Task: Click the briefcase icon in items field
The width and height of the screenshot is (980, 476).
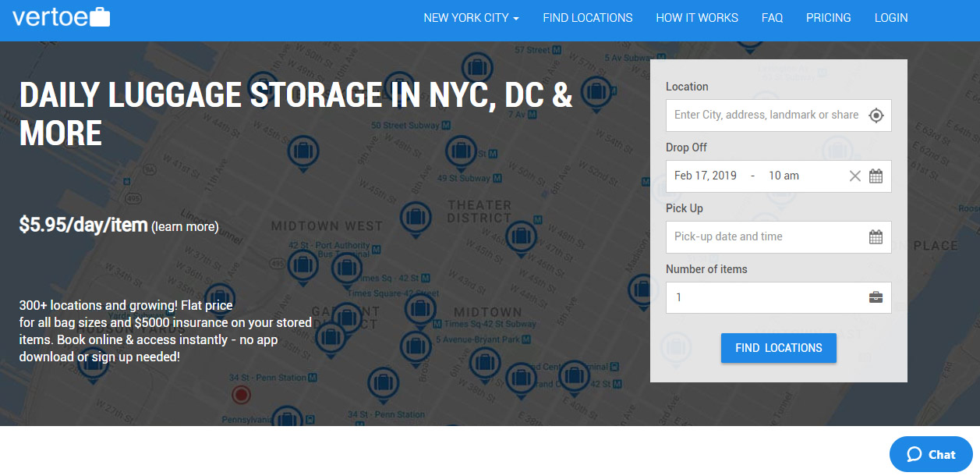Action: [876, 297]
